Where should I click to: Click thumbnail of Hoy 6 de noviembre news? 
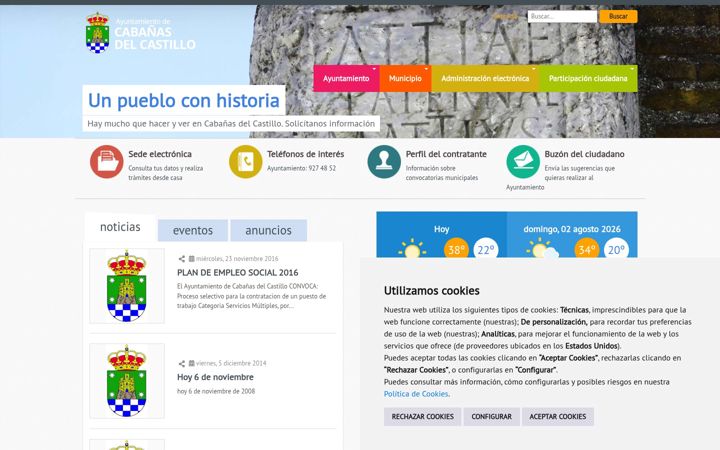click(x=127, y=381)
